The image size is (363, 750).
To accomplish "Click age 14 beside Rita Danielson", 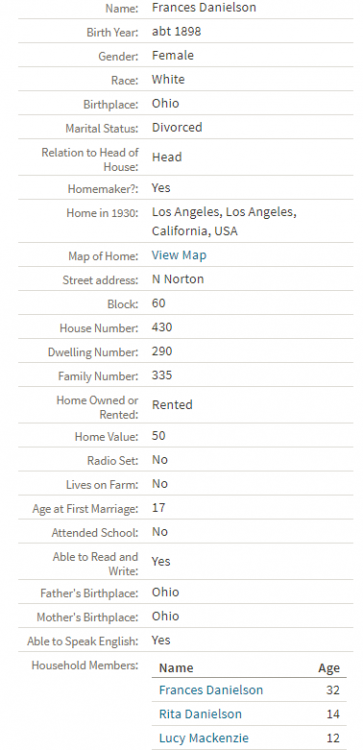I will (x=333, y=714).
